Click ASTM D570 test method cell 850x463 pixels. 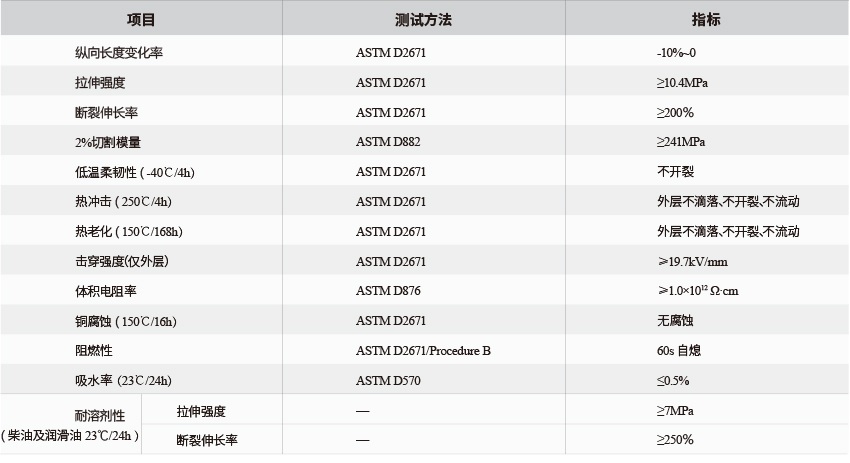pyautogui.click(x=388, y=381)
